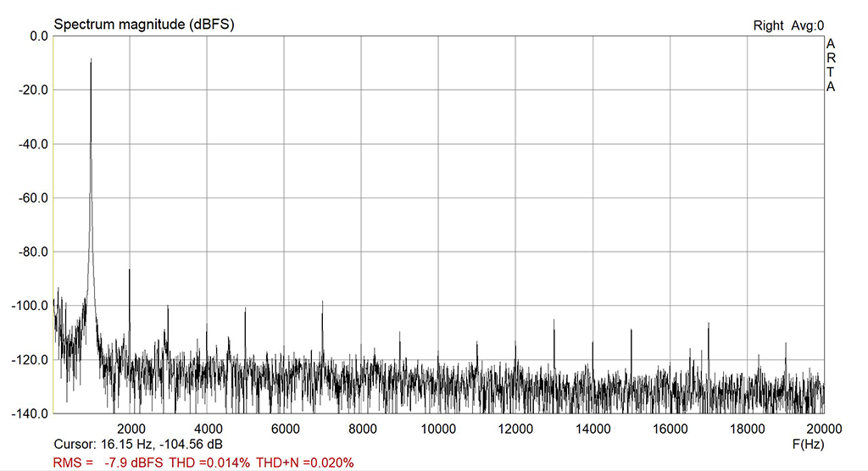
Task: Click the 19 kHz harmonic peak
Action: click(785, 344)
